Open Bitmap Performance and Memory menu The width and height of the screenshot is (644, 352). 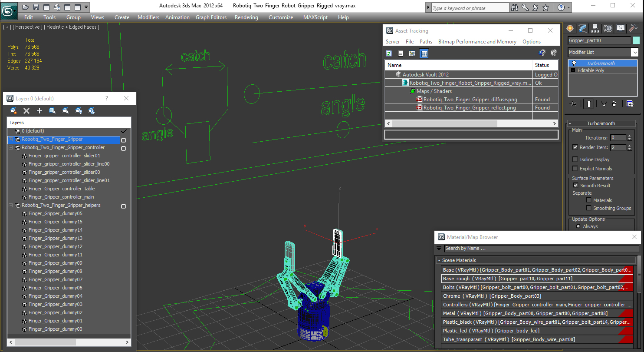click(477, 42)
